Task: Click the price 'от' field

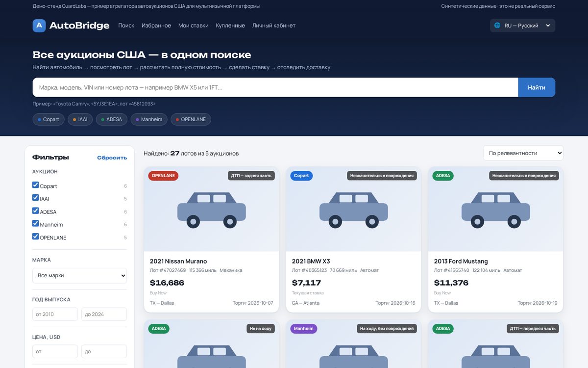Action: pos(55,351)
